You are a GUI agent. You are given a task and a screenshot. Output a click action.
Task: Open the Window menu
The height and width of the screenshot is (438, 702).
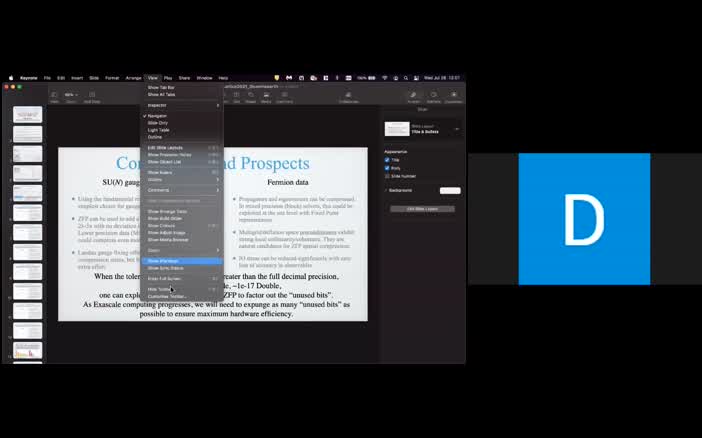click(x=205, y=78)
